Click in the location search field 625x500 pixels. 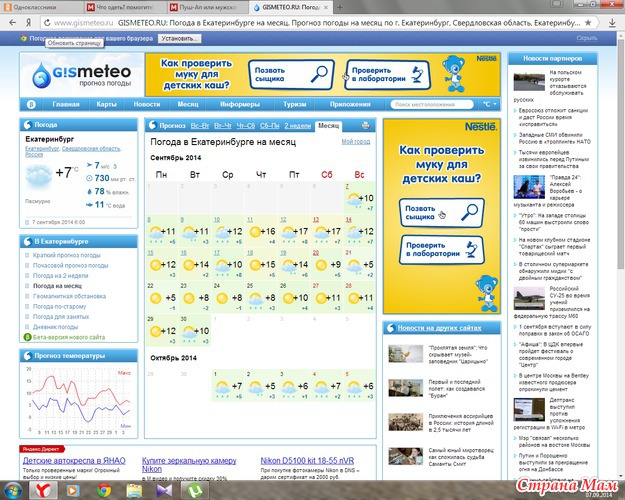[x=432, y=104]
